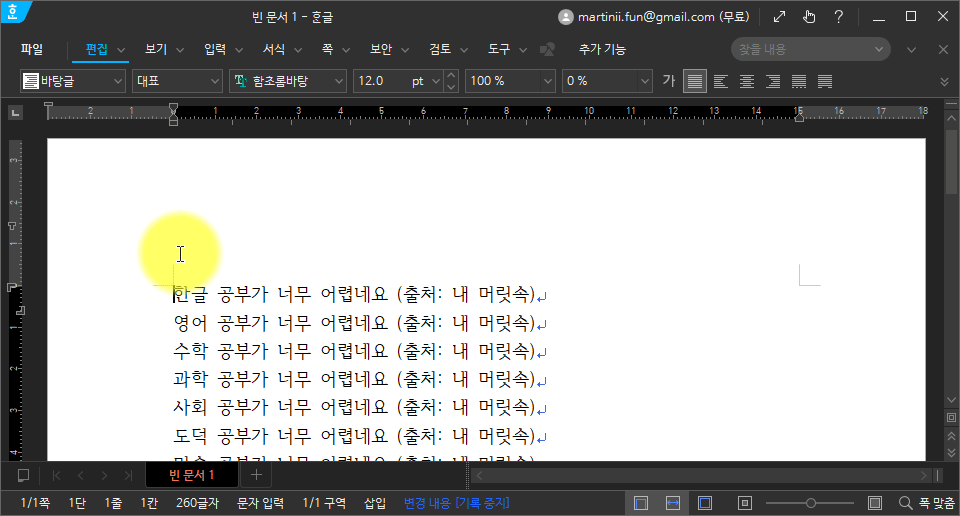Click vertical scrollbar up arrow

(951, 118)
